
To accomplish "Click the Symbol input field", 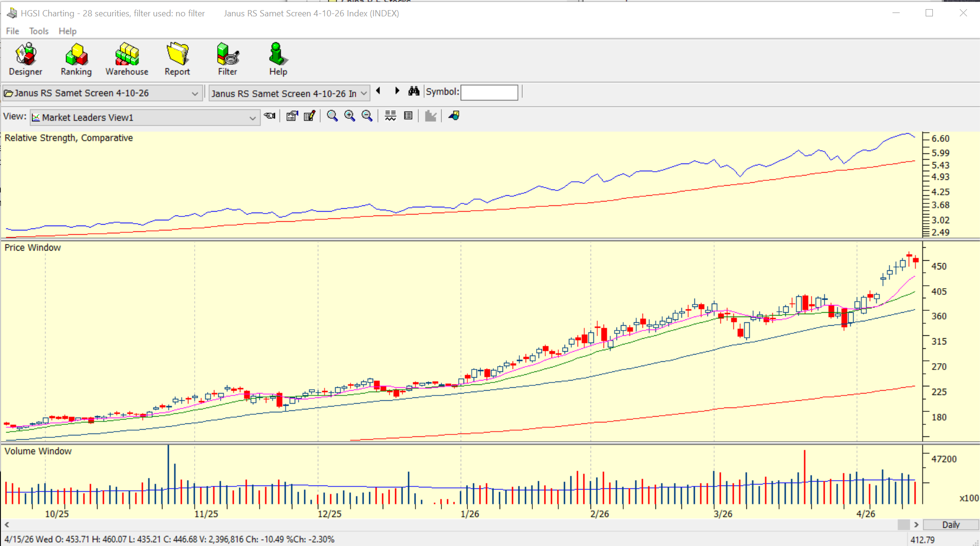I will click(489, 92).
